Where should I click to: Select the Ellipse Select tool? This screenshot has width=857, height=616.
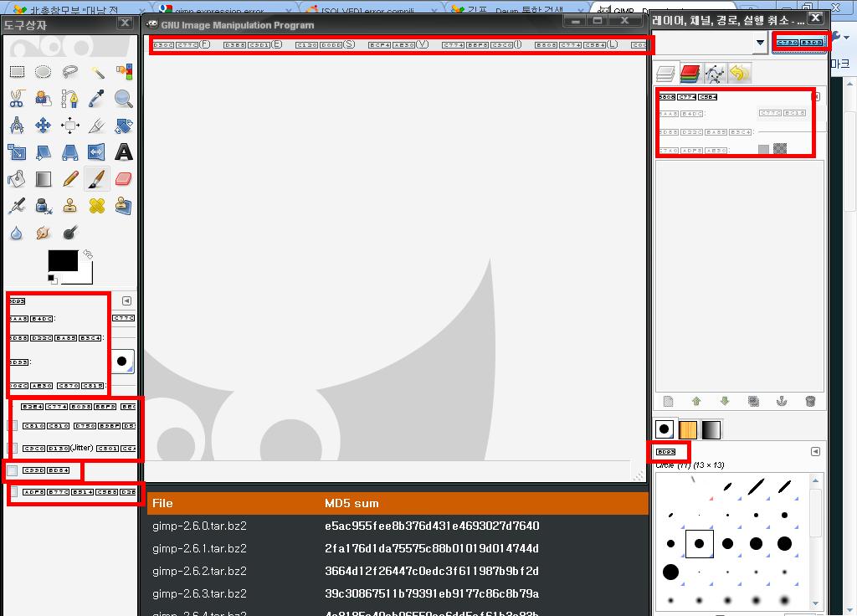(x=44, y=72)
